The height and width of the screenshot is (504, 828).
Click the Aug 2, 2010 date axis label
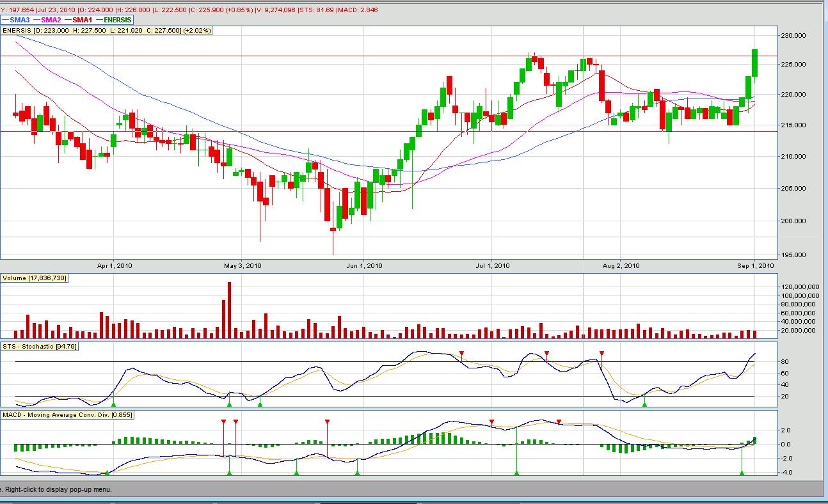click(x=621, y=265)
